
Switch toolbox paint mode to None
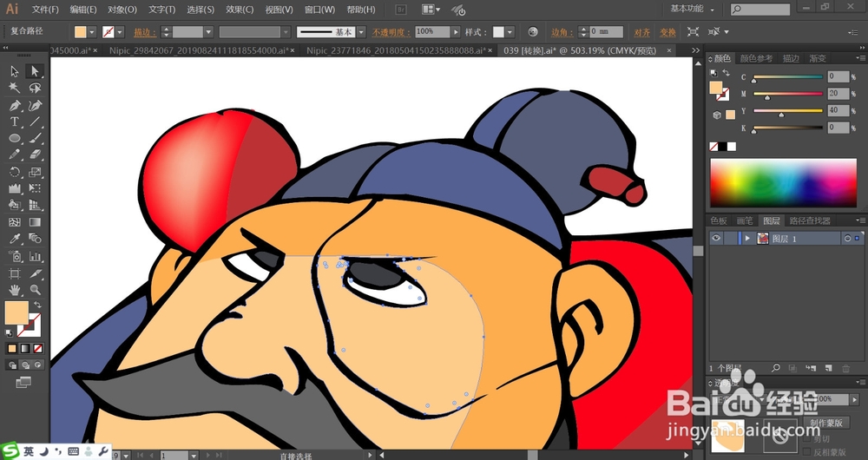37,349
